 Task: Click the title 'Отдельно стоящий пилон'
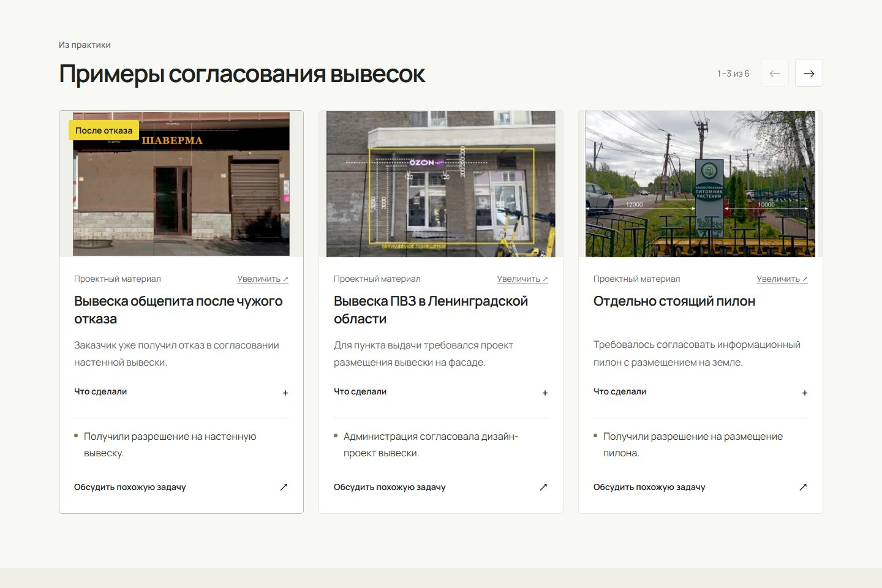coord(674,301)
